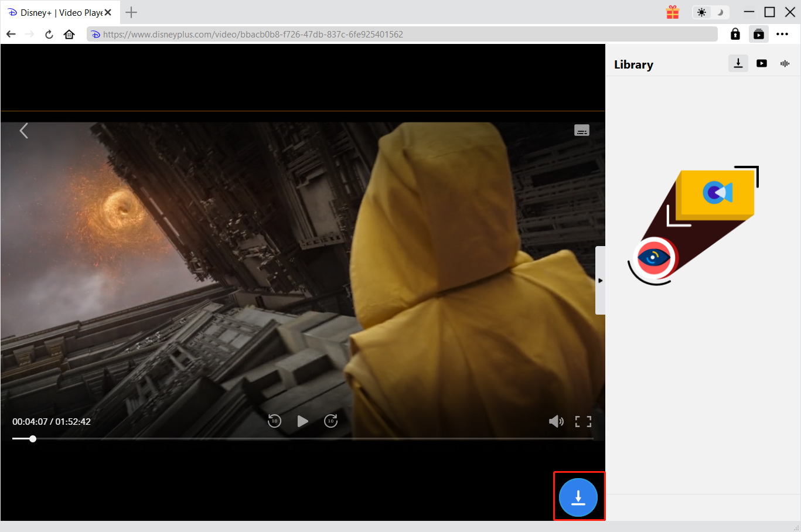
Task: Enter fullscreen video mode
Action: pyautogui.click(x=583, y=421)
